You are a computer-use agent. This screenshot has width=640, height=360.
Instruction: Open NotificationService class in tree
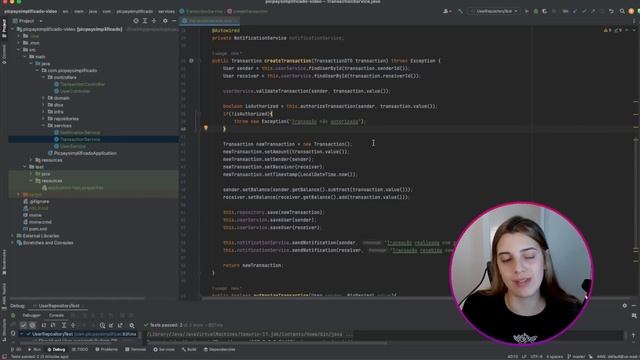tap(77, 133)
